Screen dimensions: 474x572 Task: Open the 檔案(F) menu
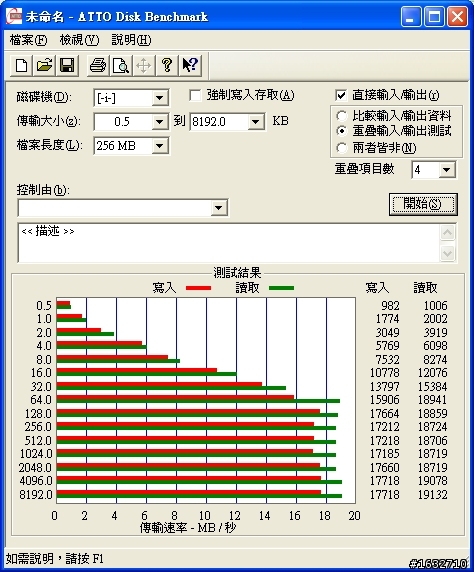[28, 40]
